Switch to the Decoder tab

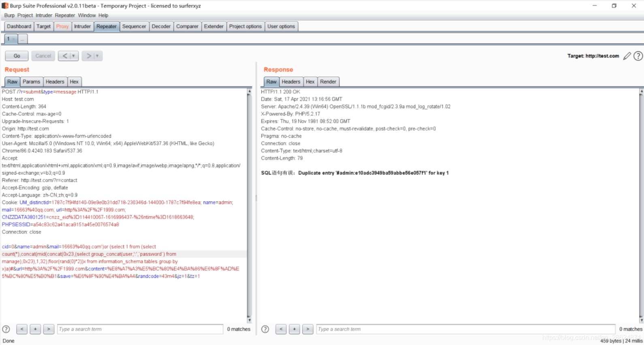click(x=161, y=26)
